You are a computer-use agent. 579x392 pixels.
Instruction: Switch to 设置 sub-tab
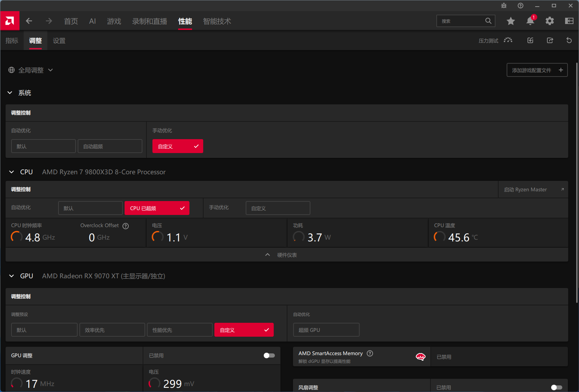[59, 41]
